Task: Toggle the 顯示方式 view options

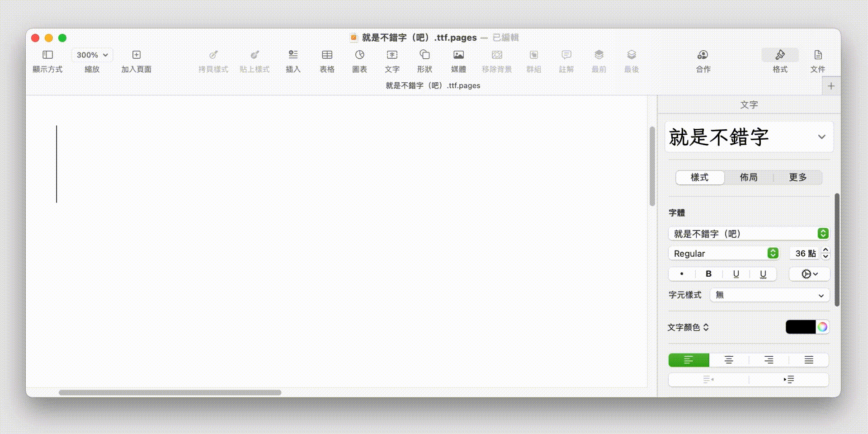Action: coord(47,61)
